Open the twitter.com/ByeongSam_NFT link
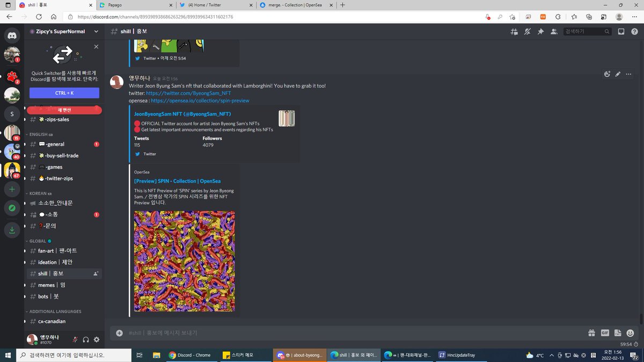Viewport: 644px width, 362px height. [188, 93]
